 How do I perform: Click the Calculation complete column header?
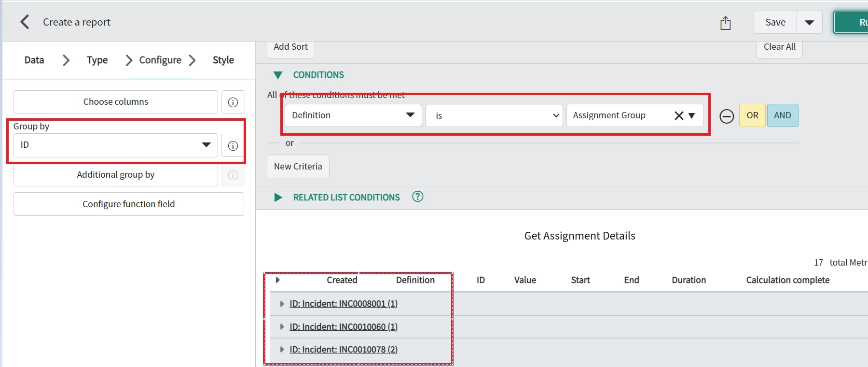[788, 280]
